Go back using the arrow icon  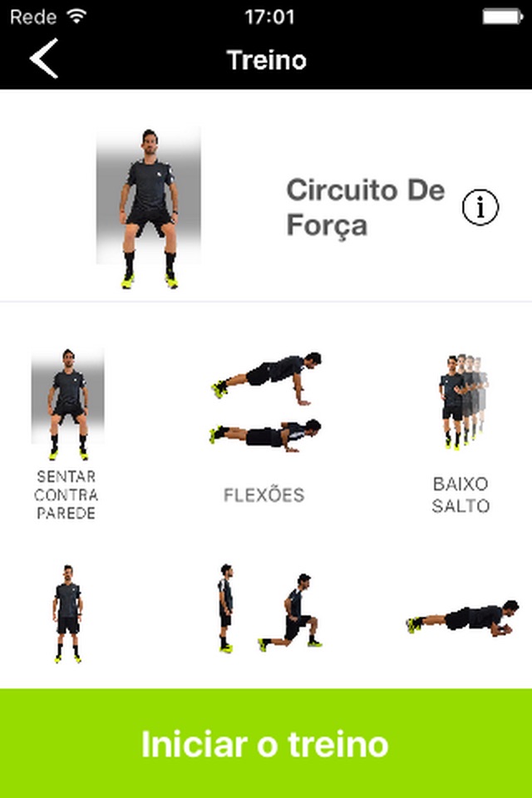pos(44,58)
